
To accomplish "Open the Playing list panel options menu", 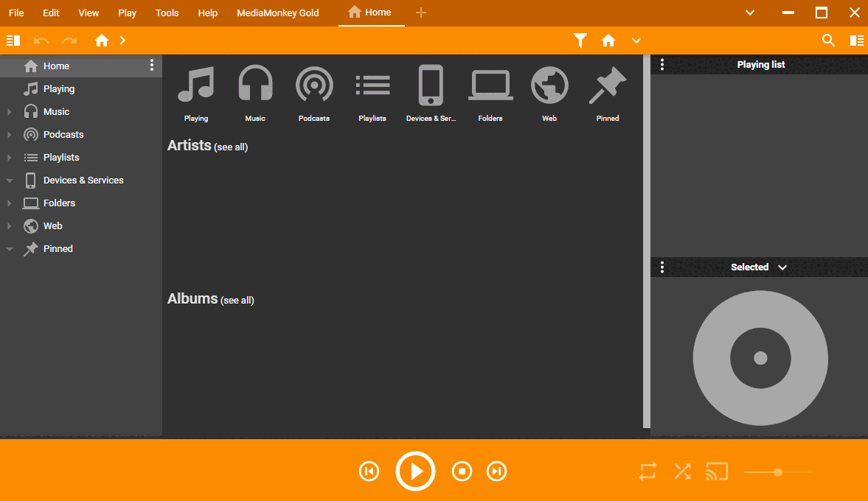I will [662, 64].
